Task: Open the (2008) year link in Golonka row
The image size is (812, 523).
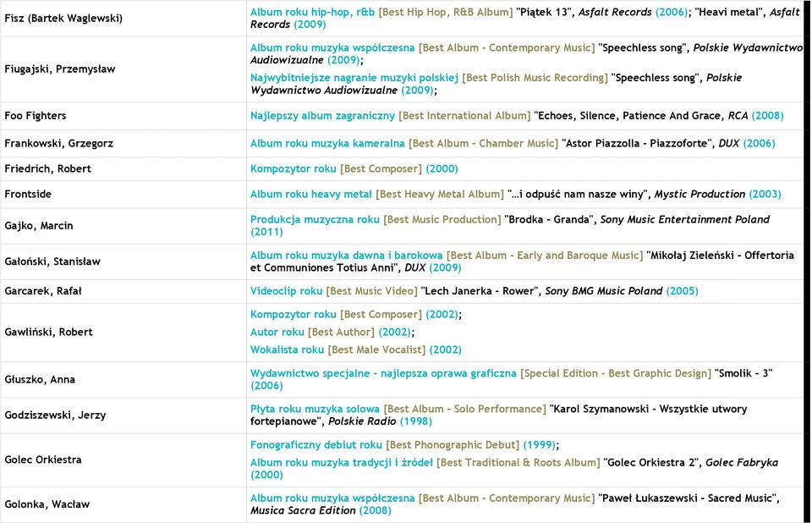Action: 376,510
